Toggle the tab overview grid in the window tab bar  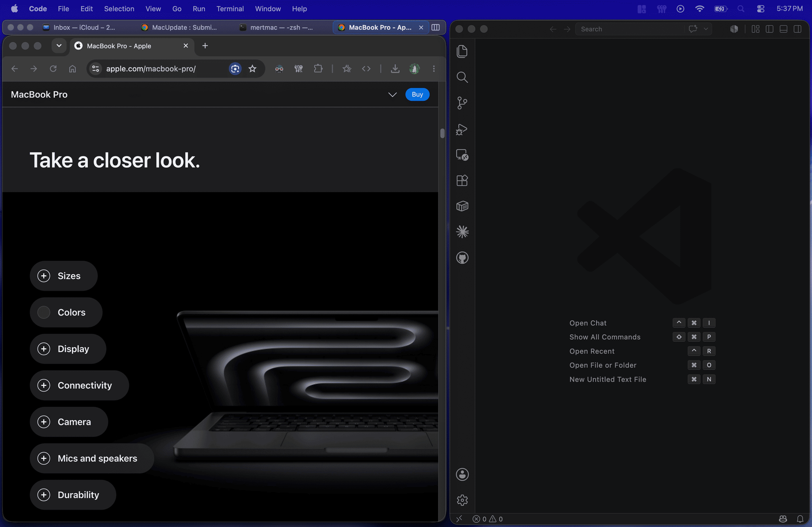point(435,27)
